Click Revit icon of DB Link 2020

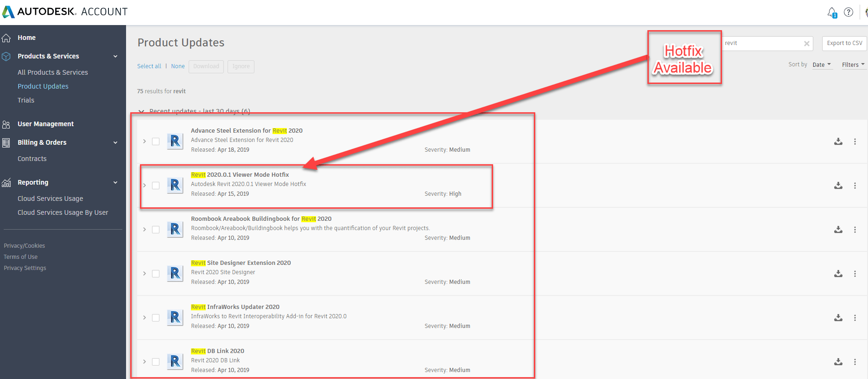pos(175,361)
